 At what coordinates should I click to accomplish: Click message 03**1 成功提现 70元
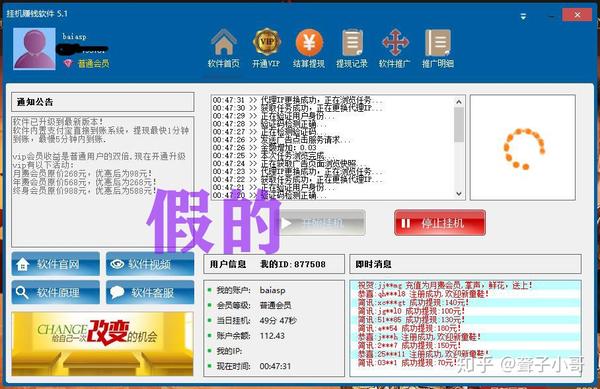tap(407, 363)
